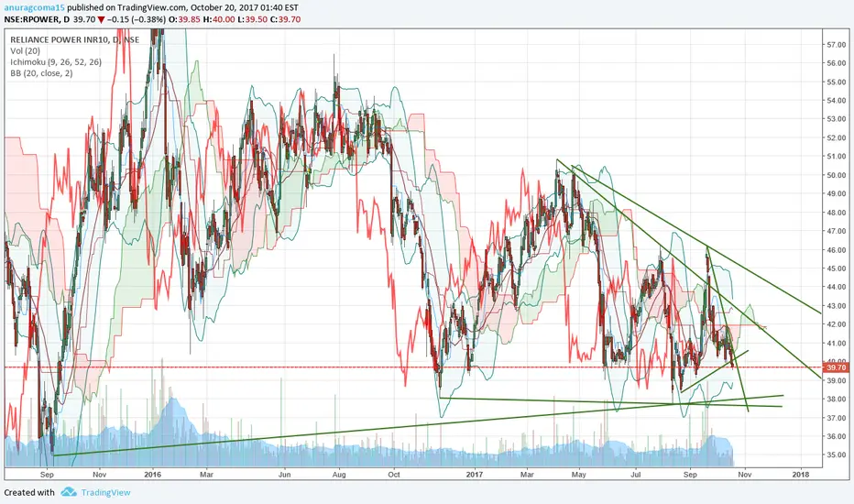Select the Vol (20) indicator label

[25, 50]
